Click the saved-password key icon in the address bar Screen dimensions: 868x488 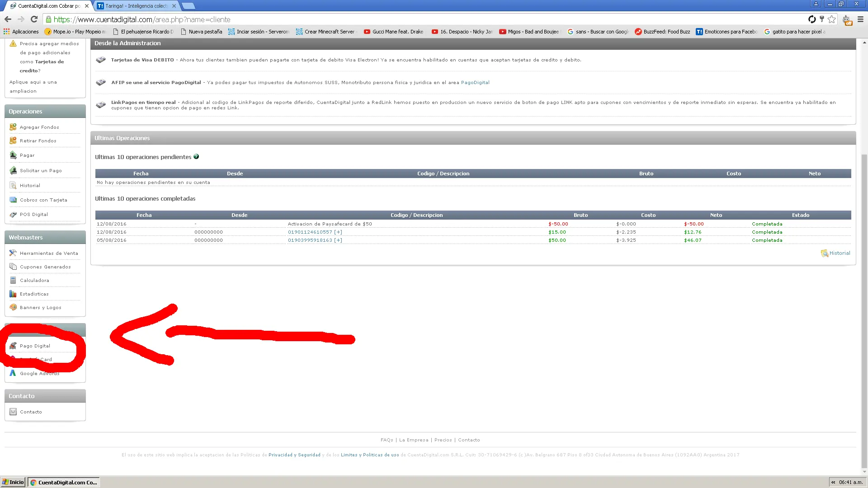pos(822,19)
